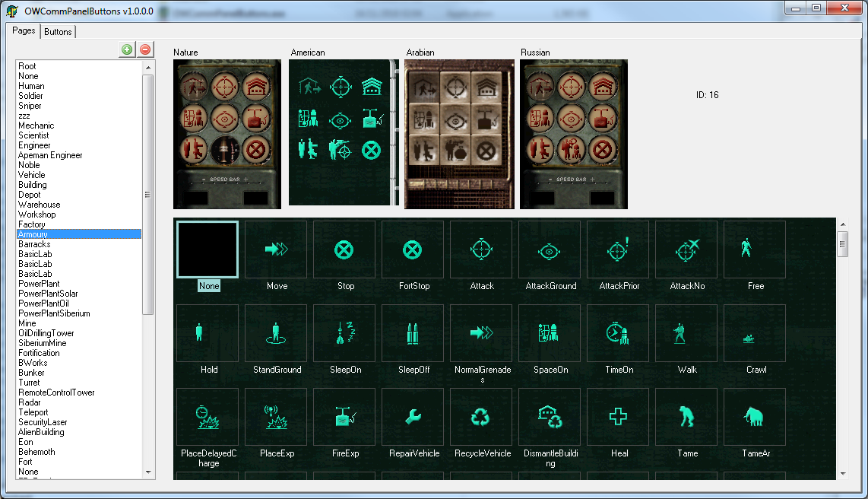Select Mechanic in the pages list

[x=79, y=126]
